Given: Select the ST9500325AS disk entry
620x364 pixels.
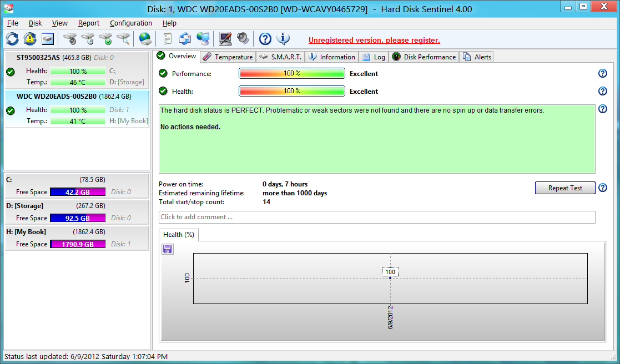Looking at the screenshot, I should click(x=77, y=69).
